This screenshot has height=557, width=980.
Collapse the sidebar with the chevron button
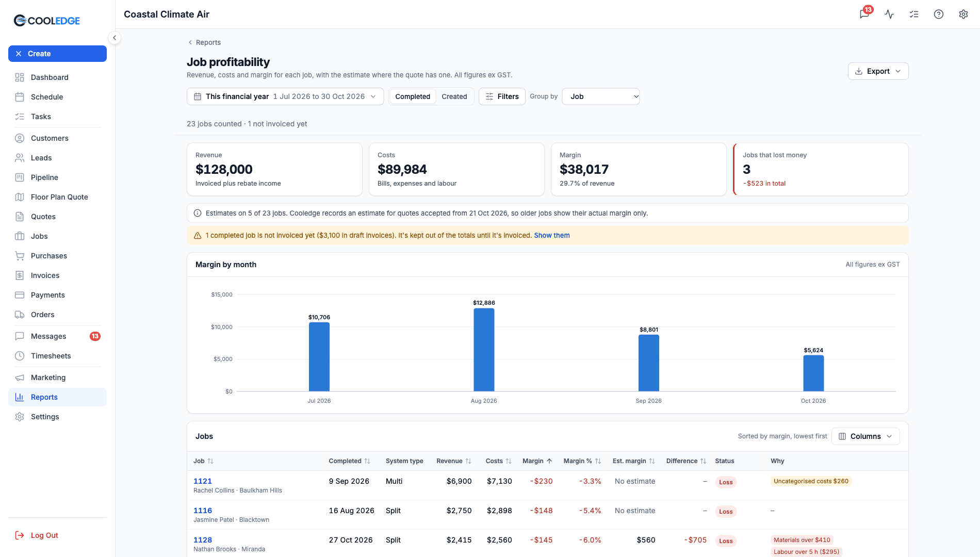115,38
